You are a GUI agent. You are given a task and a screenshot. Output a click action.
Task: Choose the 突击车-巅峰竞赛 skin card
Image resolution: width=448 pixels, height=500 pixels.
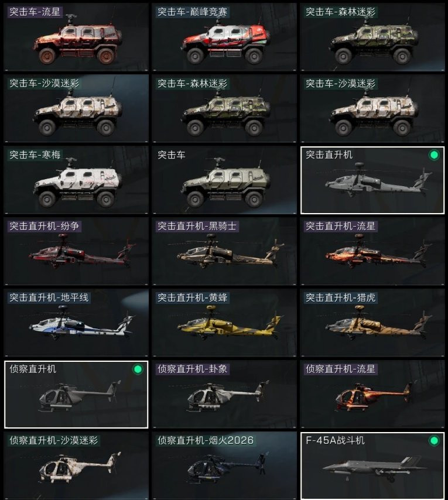click(x=224, y=37)
